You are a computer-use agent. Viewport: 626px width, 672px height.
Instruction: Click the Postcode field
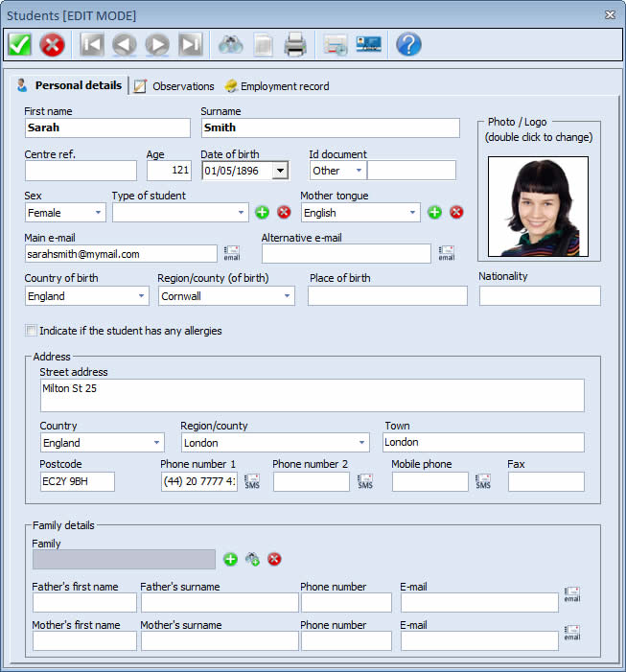click(x=78, y=481)
